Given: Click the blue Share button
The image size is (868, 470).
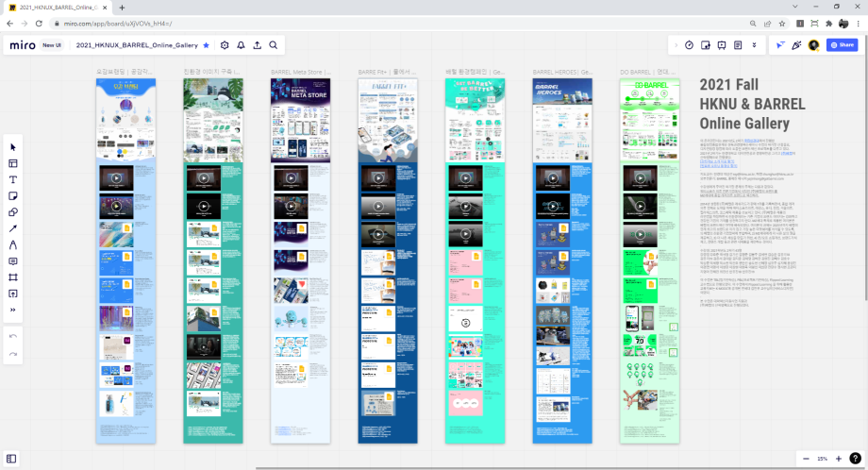Looking at the screenshot, I should tap(842, 44).
